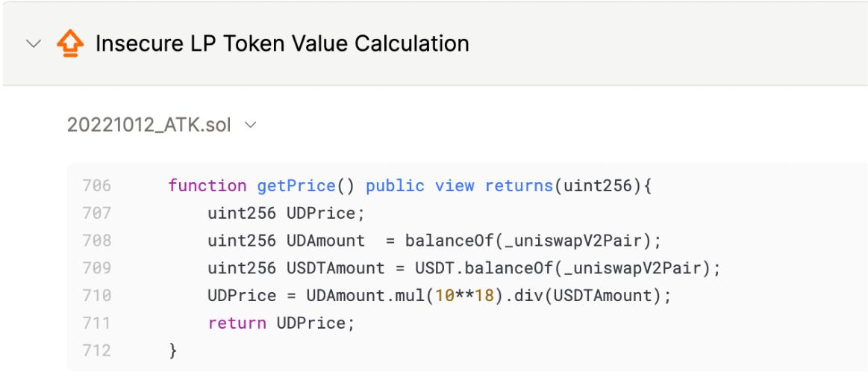Image resolution: width=868 pixels, height=378 pixels.
Task: Click line number 706
Action: (x=96, y=186)
